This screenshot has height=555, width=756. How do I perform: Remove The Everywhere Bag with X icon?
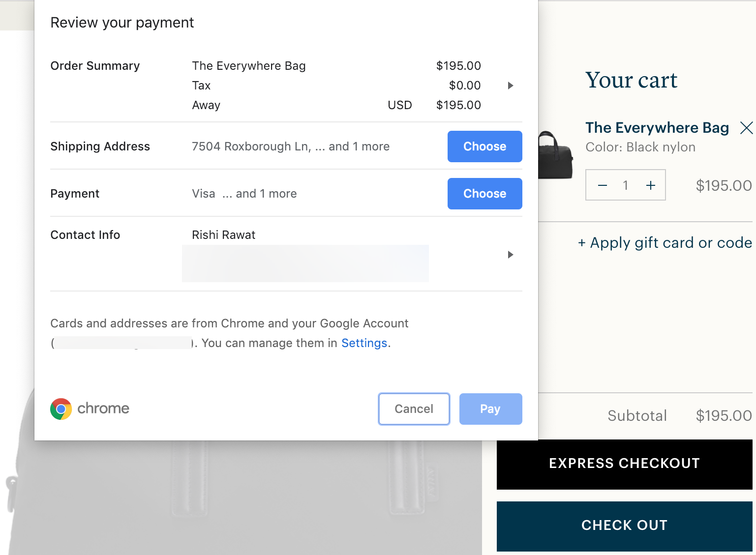746,128
